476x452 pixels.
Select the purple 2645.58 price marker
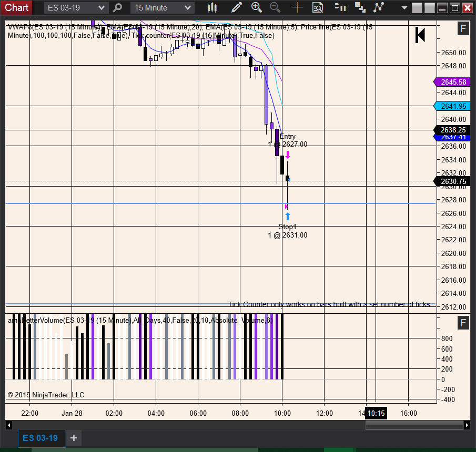point(452,82)
